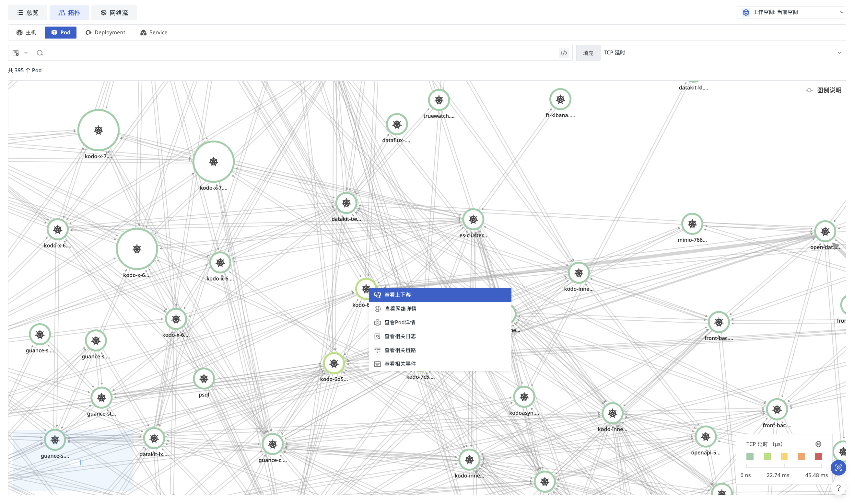Click the minio-766 pod node
The image size is (855, 504).
pyautogui.click(x=692, y=224)
